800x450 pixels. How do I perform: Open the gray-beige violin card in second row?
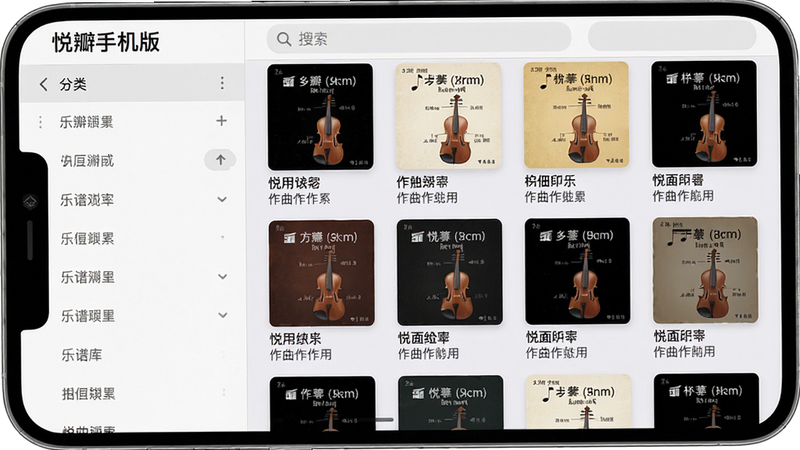pos(706,270)
